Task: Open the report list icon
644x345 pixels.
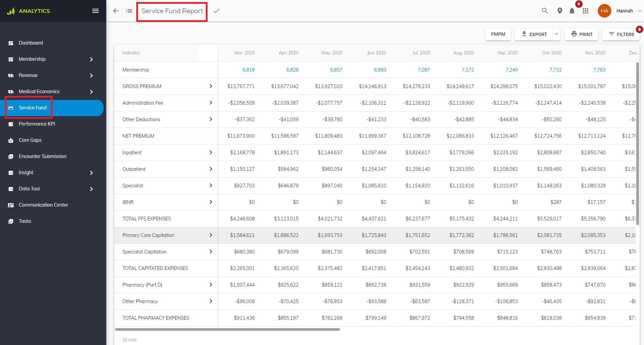Action: pyautogui.click(x=129, y=11)
